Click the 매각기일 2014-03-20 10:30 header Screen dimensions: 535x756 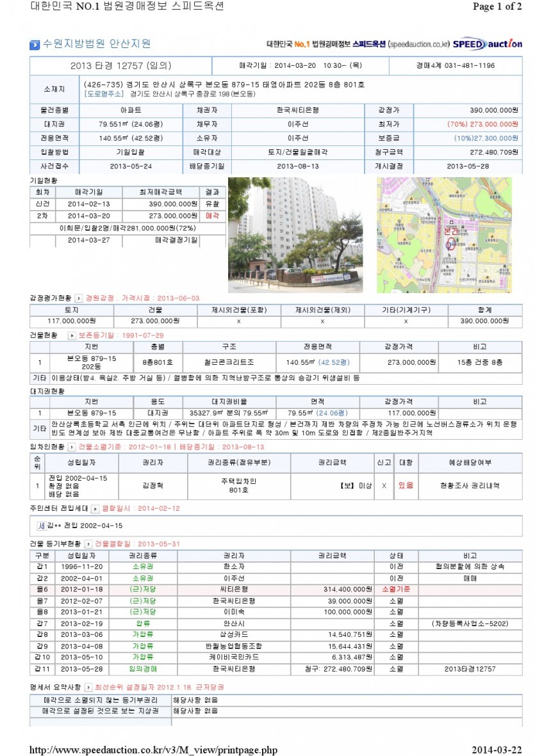pyautogui.click(x=300, y=65)
